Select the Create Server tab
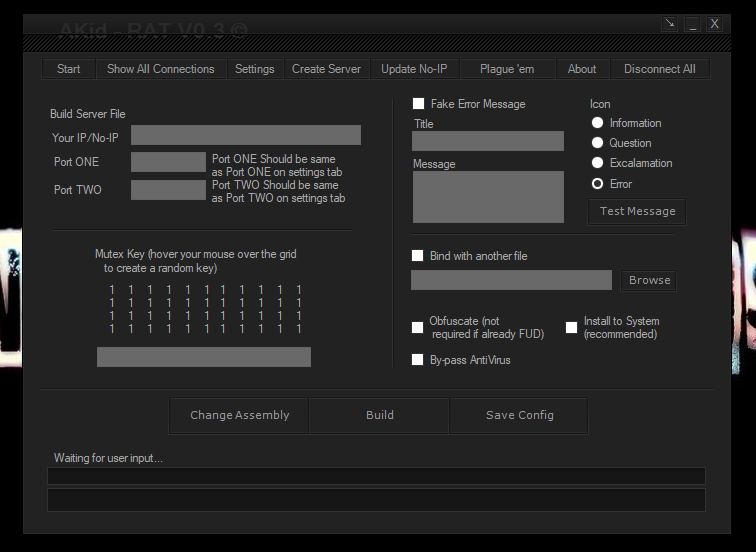756x552 pixels. pyautogui.click(x=326, y=69)
